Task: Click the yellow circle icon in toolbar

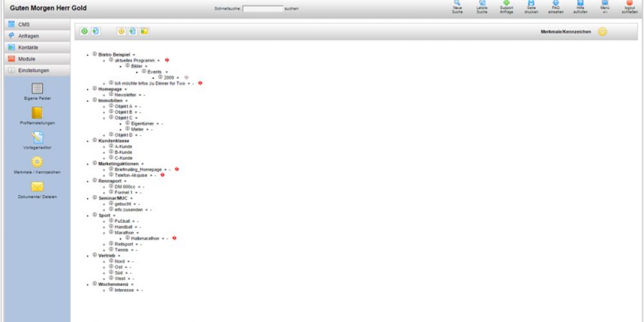Action: (x=121, y=31)
